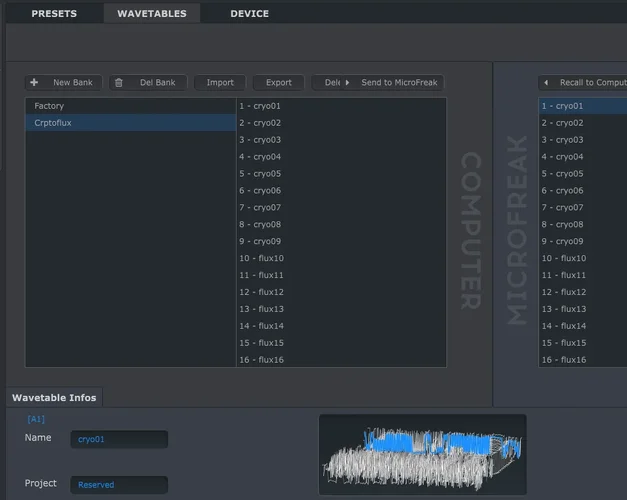Select '16 - flux16' in Computer list
627x500 pixels.
tap(341, 360)
